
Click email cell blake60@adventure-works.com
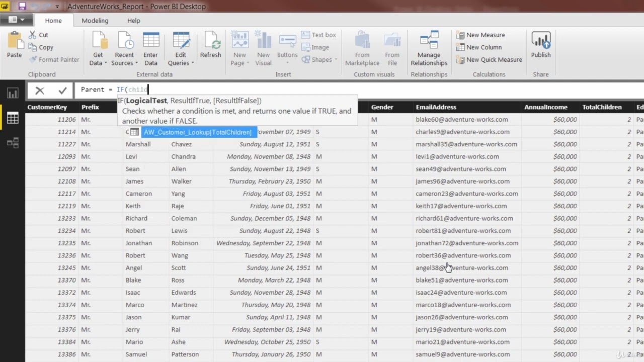coord(467,120)
